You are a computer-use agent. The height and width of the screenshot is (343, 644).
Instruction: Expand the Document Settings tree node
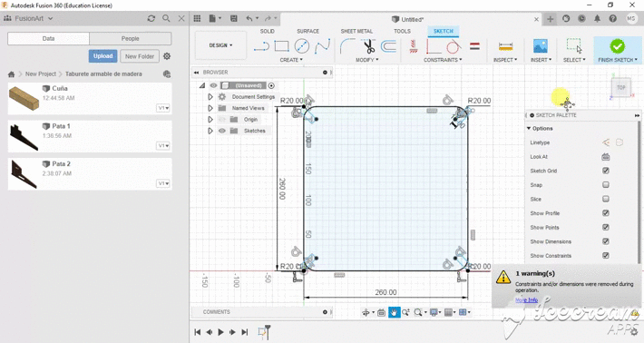click(210, 97)
